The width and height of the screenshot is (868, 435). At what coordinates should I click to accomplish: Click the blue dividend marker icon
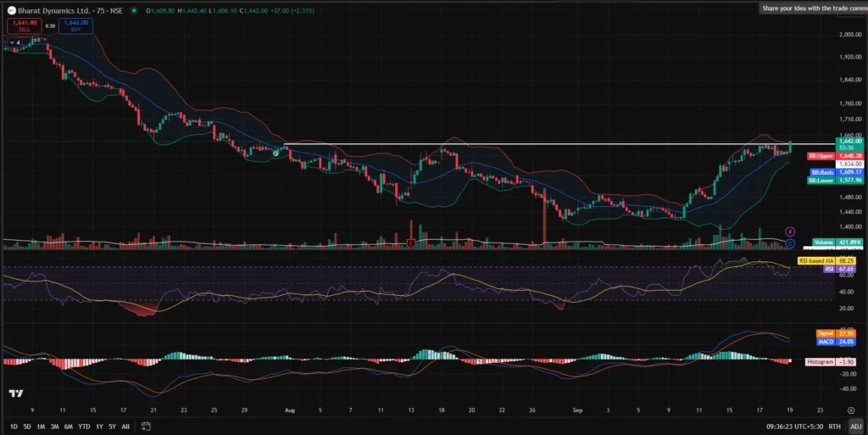[790, 243]
